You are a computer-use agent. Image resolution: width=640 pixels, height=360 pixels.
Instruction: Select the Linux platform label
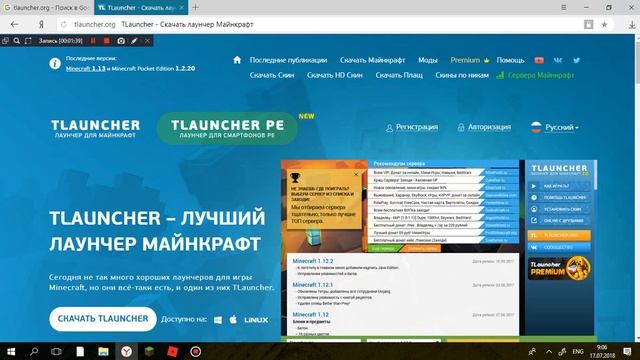tap(256, 320)
